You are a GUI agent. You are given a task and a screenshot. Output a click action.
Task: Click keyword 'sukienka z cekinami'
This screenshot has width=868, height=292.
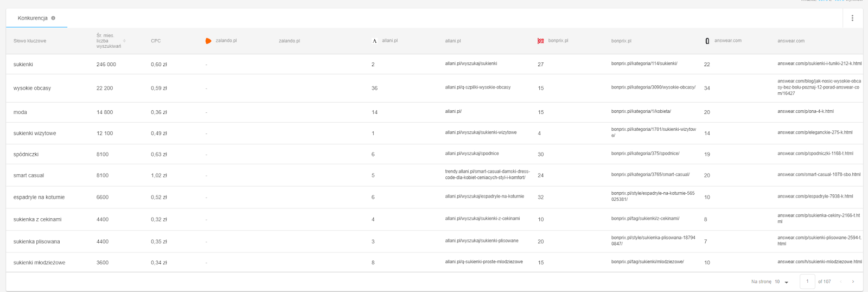pos(37,219)
